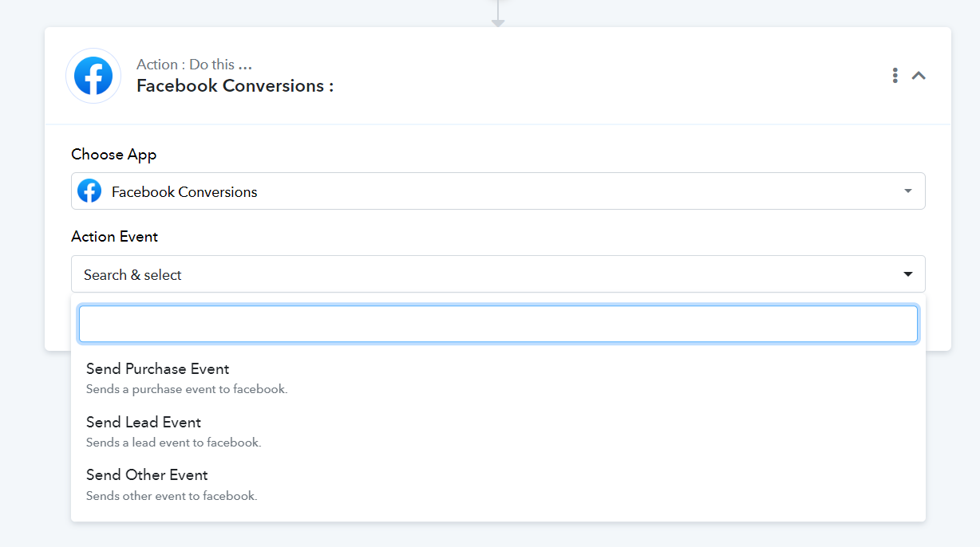Select the Send Lead Event option
This screenshot has width=980, height=547.
[498, 431]
